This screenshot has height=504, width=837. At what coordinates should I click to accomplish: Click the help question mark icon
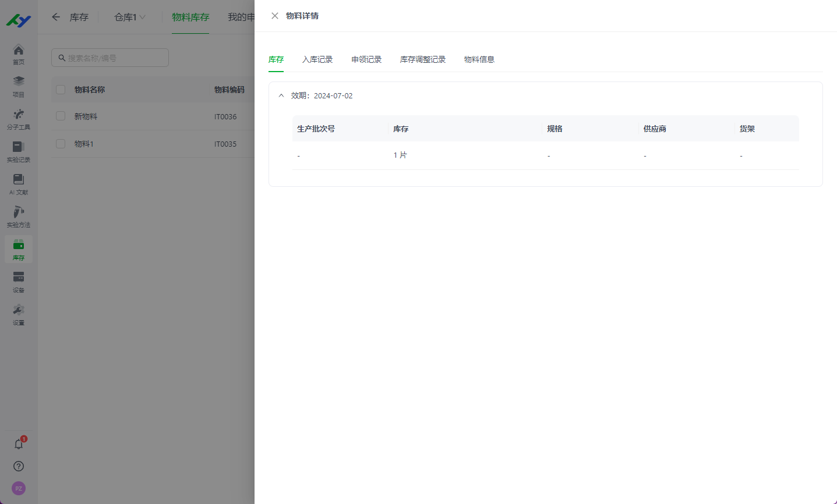coord(18,466)
